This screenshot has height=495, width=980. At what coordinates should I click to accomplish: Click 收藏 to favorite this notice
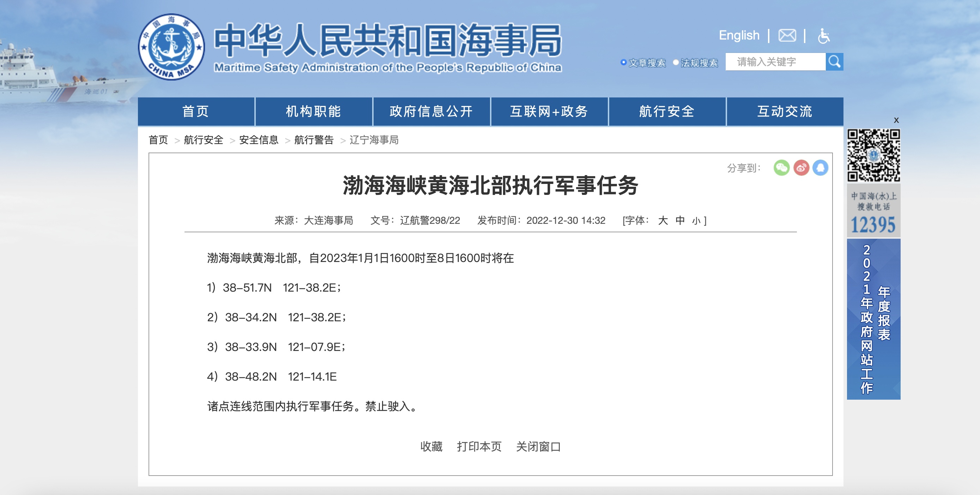pyautogui.click(x=431, y=447)
